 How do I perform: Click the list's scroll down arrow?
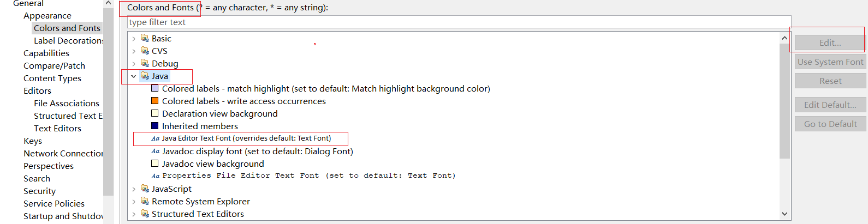click(x=784, y=214)
